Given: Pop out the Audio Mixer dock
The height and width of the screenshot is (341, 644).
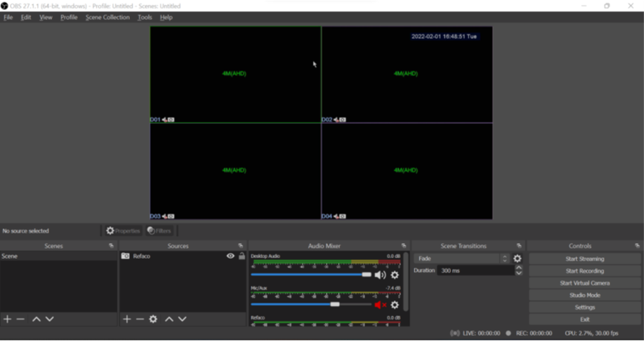Looking at the screenshot, I should [x=404, y=246].
